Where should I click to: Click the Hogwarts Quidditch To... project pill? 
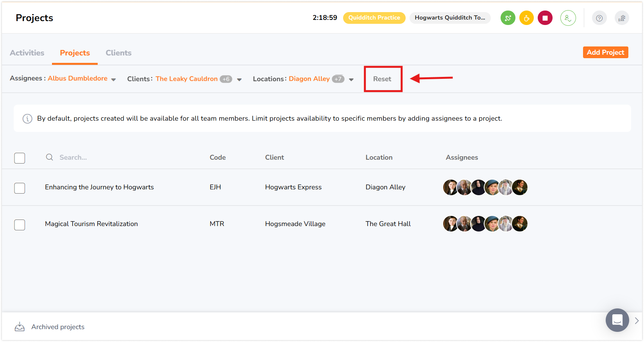click(450, 18)
